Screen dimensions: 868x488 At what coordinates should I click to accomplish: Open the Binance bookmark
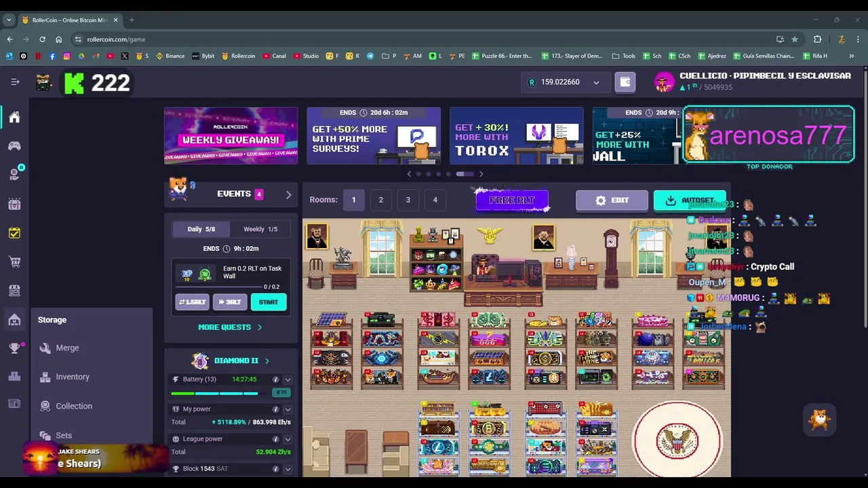pos(170,56)
